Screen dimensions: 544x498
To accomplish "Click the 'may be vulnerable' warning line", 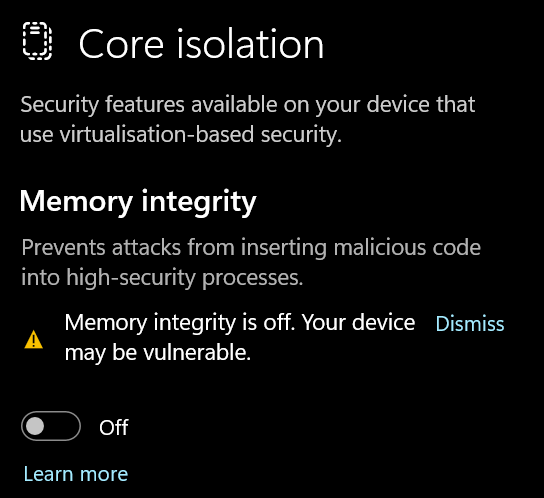I will [x=158, y=353].
